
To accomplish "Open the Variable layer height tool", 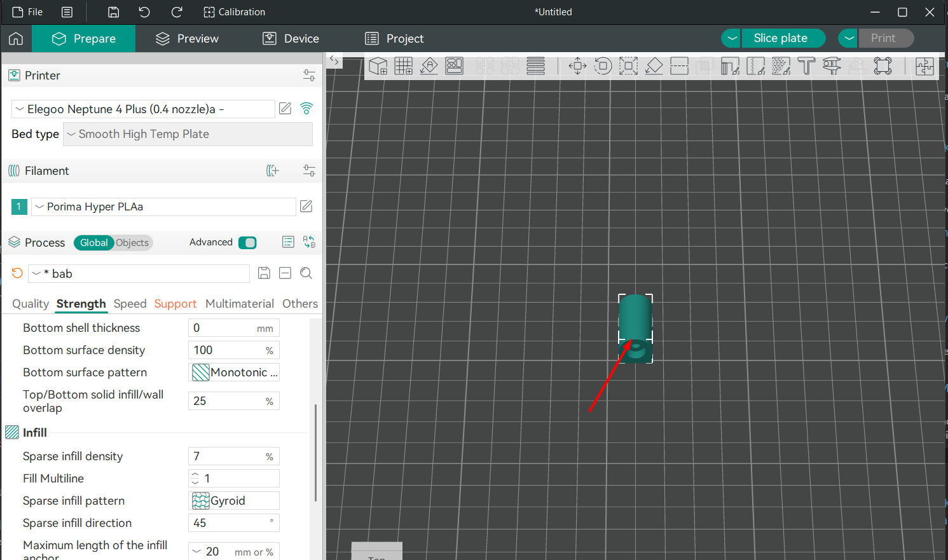I will [x=536, y=66].
